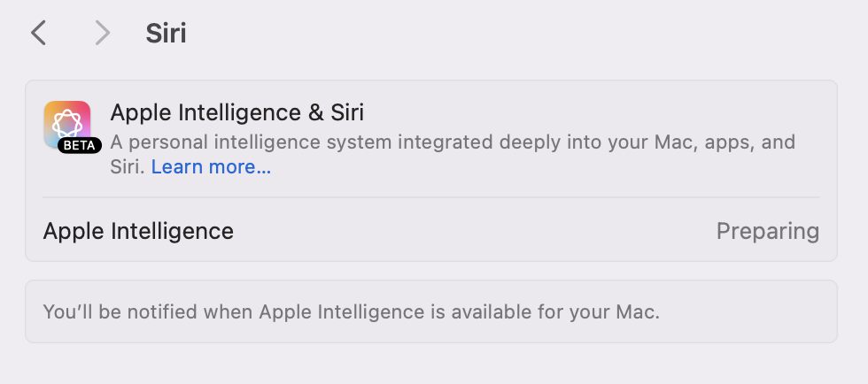The image size is (868, 384).
Task: Go back using the left chevron
Action: [38, 34]
